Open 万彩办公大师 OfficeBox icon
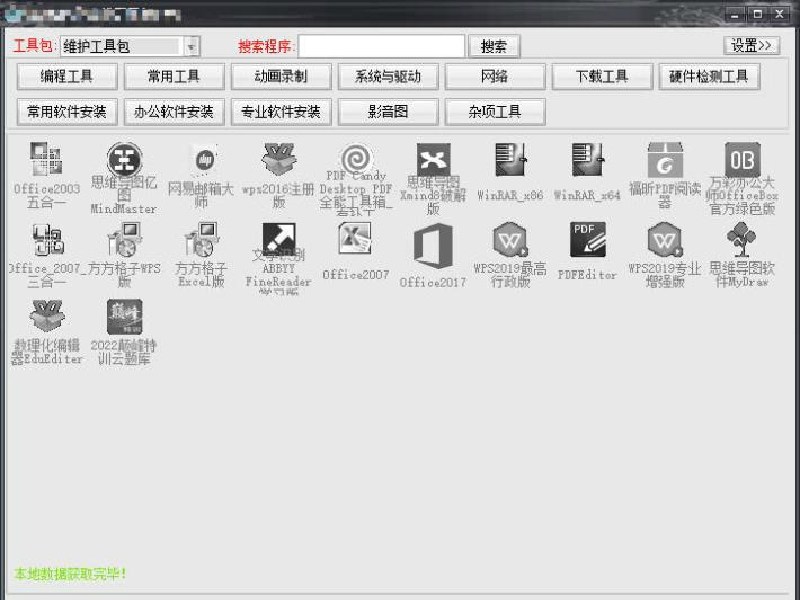 click(742, 159)
